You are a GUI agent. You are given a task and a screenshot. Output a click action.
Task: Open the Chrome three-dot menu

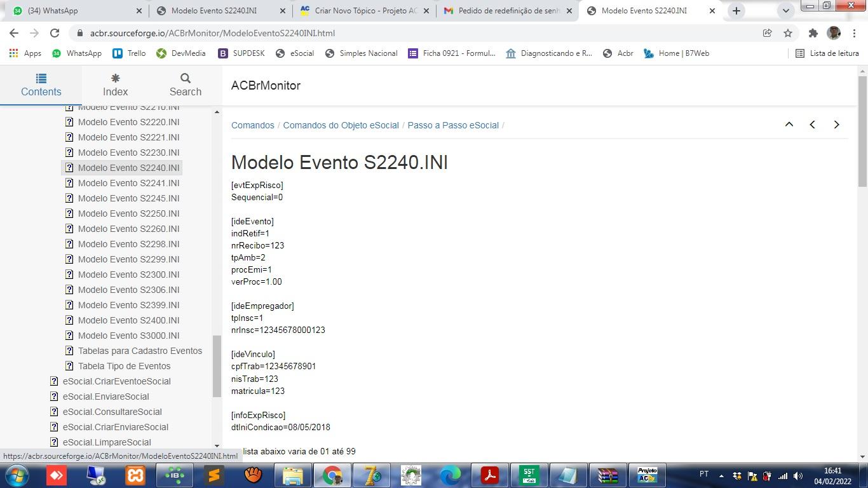[x=854, y=33]
